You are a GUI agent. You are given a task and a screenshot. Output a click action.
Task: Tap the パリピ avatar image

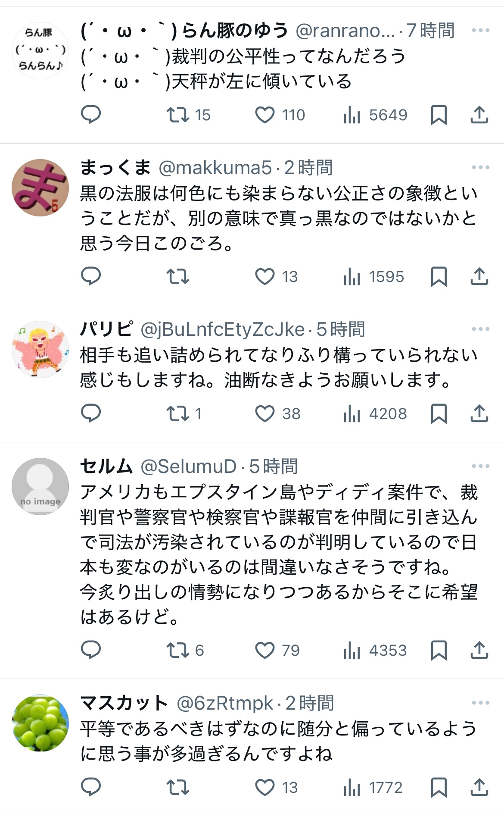[x=40, y=349]
